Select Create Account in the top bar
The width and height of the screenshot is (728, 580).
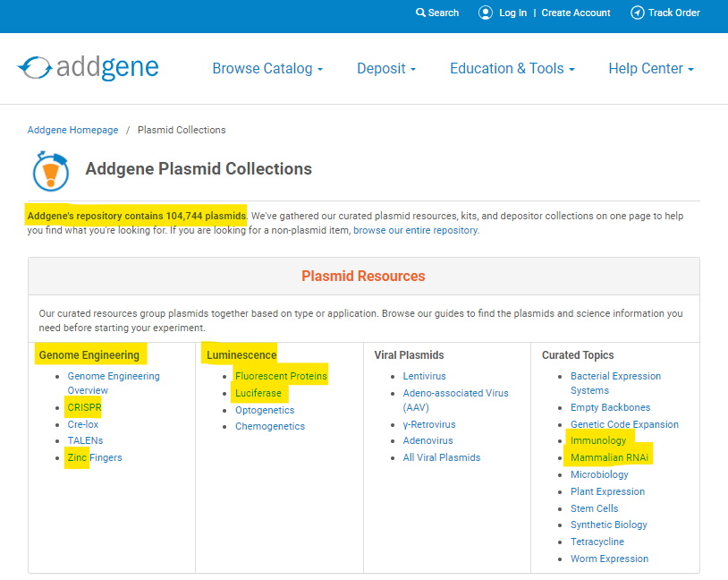(576, 13)
